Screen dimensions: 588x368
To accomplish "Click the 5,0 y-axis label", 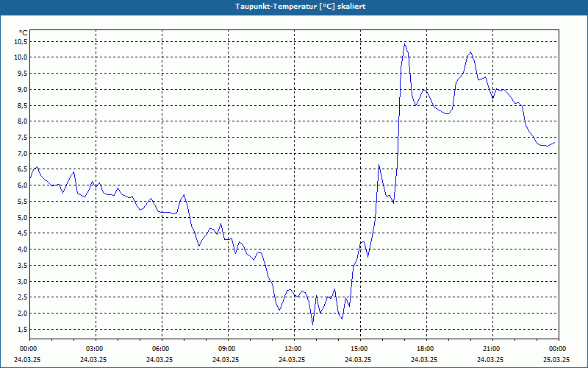I will coord(23,217).
